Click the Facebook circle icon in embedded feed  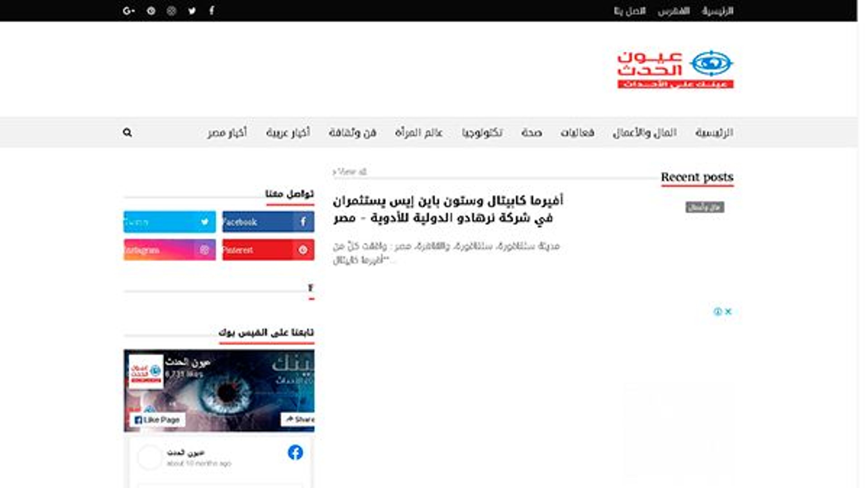pos(295,452)
